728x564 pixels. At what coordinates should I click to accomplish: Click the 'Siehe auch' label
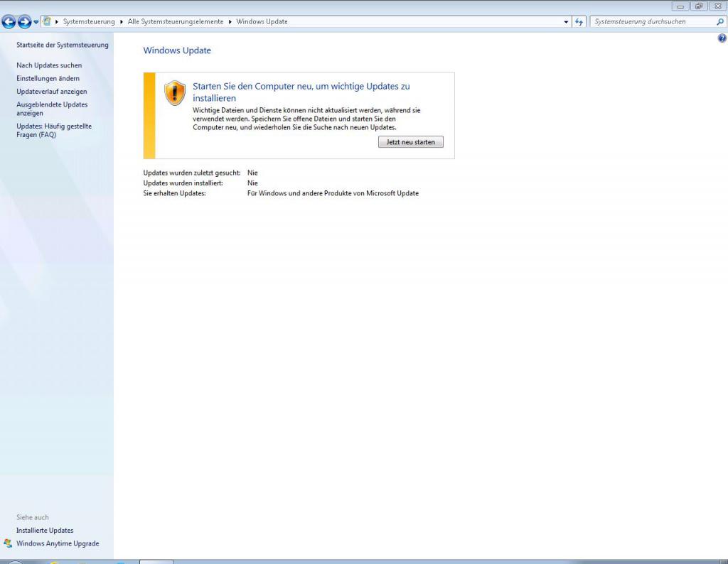coord(33,517)
